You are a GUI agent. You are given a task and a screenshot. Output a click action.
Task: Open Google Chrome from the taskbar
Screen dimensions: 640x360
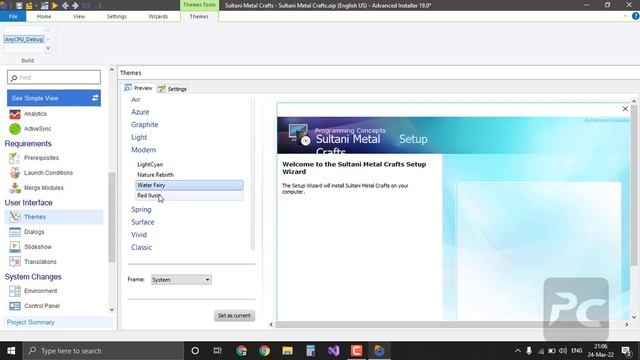264,351
